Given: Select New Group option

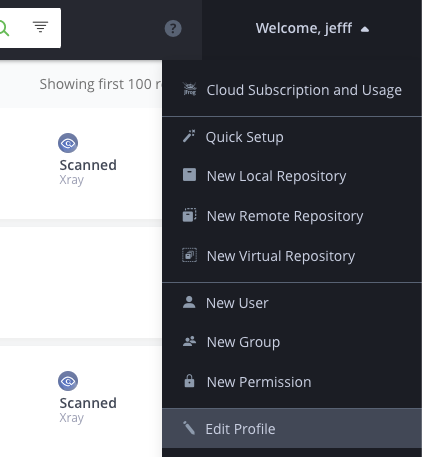Looking at the screenshot, I should click(x=292, y=342).
